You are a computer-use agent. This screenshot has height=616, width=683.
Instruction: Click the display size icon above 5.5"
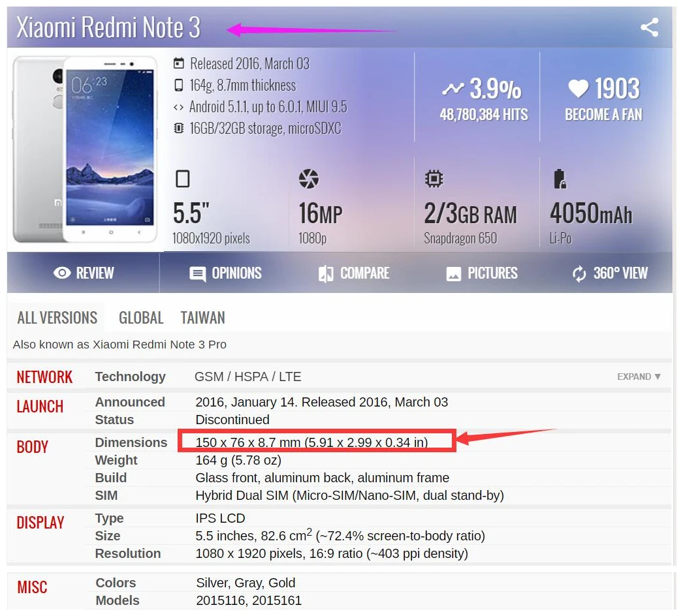(183, 179)
